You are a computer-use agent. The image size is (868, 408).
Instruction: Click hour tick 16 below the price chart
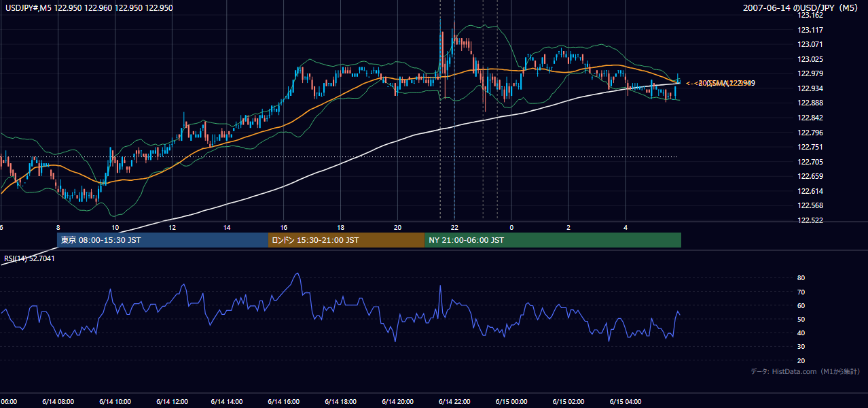coord(284,228)
